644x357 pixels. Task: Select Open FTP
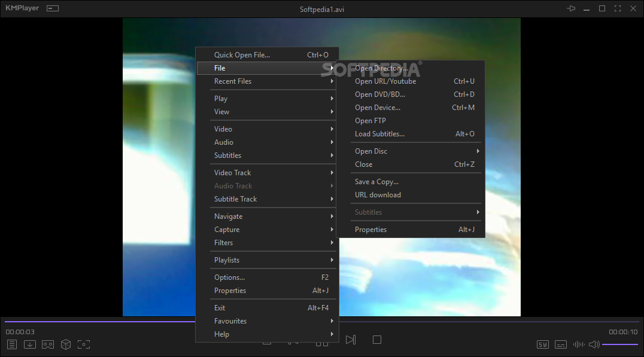(411, 121)
